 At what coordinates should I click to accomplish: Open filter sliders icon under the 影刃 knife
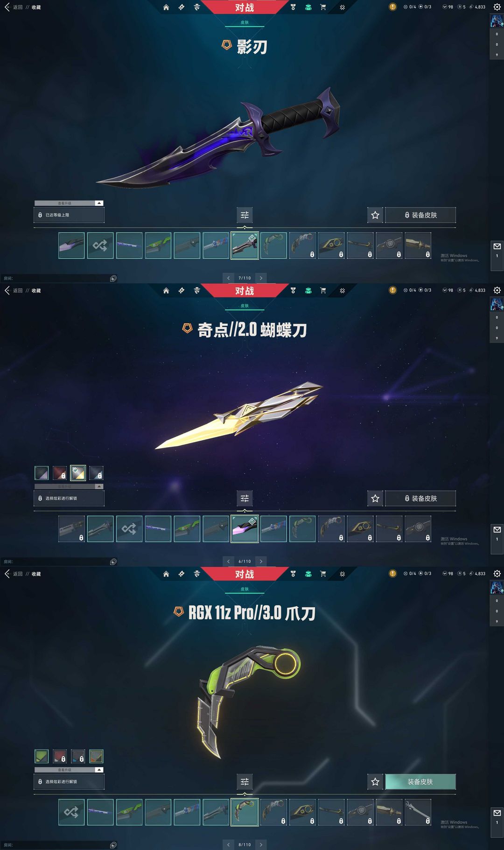click(x=245, y=215)
